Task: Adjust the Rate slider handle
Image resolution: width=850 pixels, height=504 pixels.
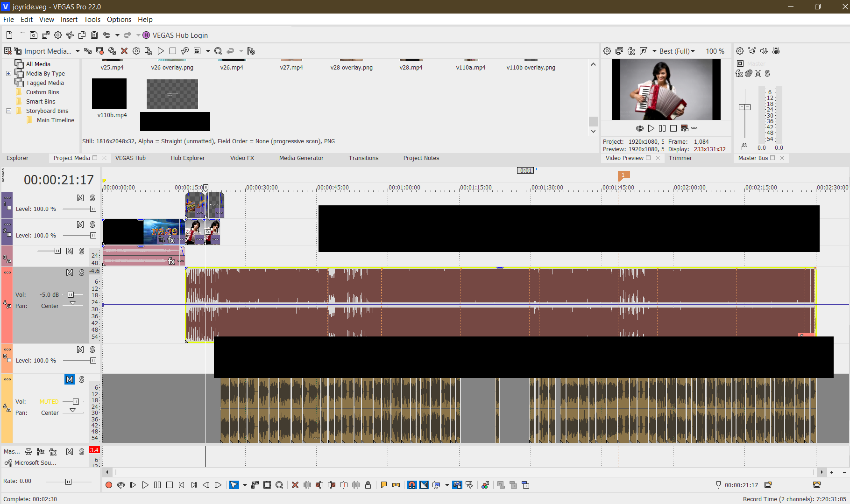Action: (x=68, y=482)
